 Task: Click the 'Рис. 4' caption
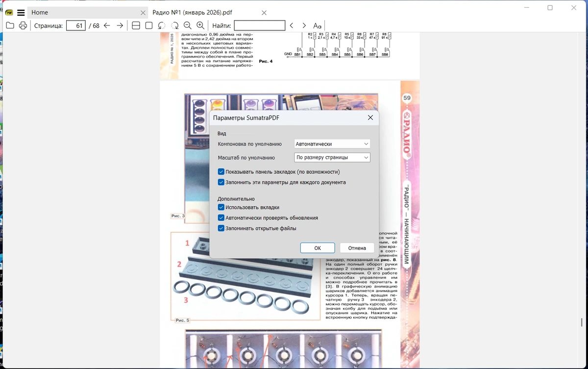point(266,61)
